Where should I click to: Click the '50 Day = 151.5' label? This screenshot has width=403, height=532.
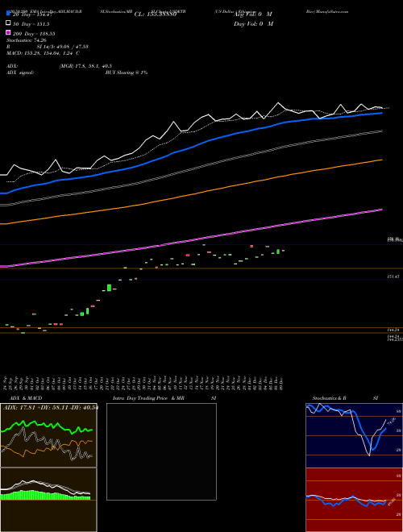[31, 24]
